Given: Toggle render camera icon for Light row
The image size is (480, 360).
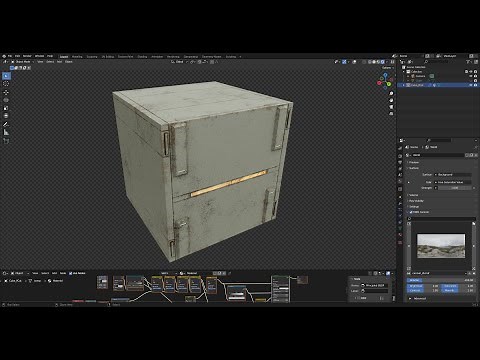Looking at the screenshot, I should click(x=475, y=80).
